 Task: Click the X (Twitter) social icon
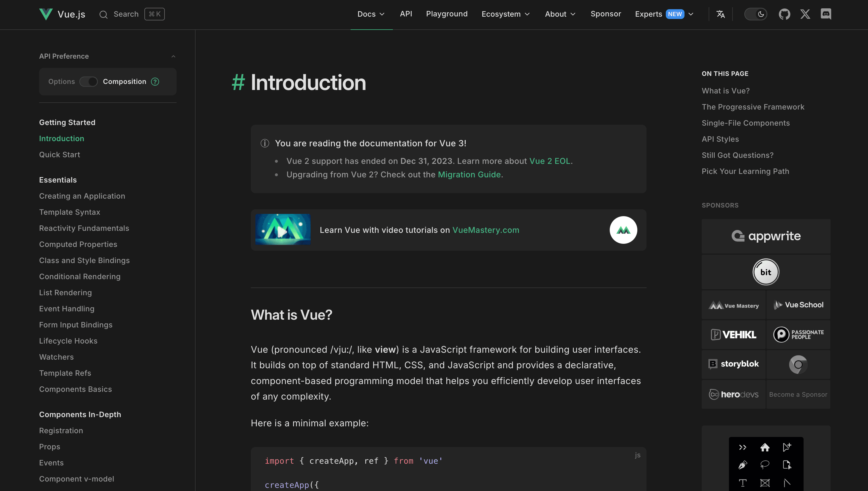[x=805, y=13]
